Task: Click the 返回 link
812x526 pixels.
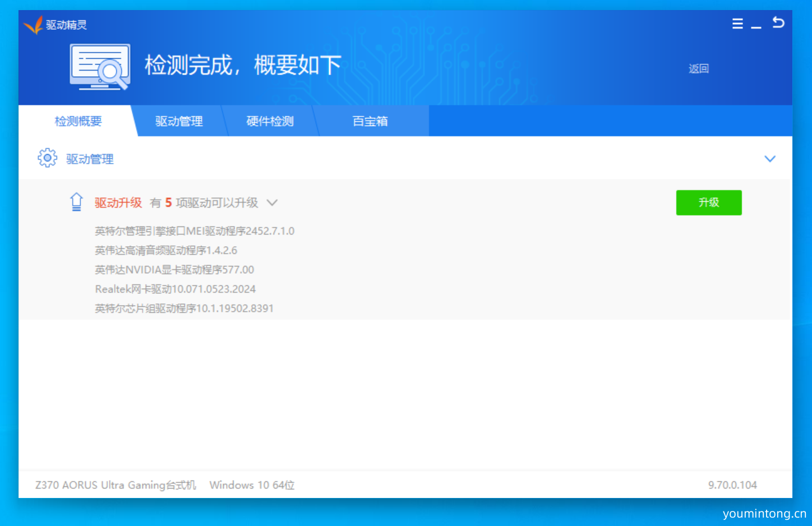Action: [x=699, y=68]
